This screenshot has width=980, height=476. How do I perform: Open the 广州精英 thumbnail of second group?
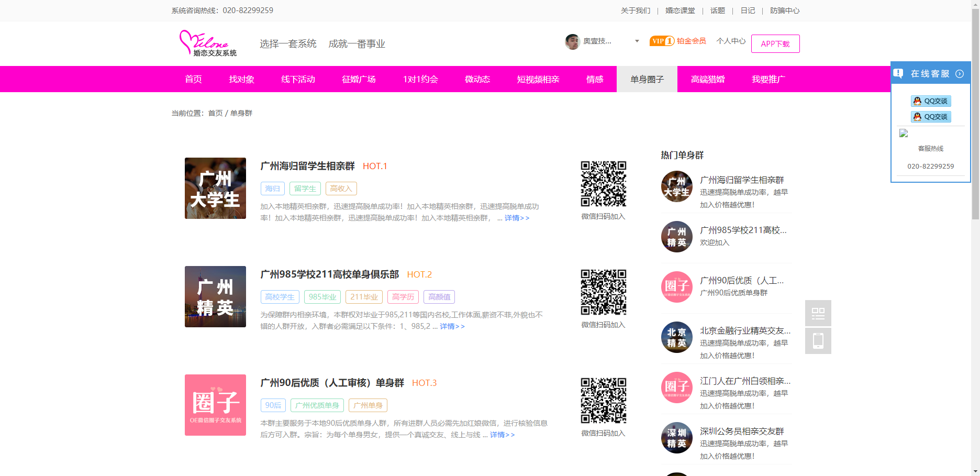215,296
